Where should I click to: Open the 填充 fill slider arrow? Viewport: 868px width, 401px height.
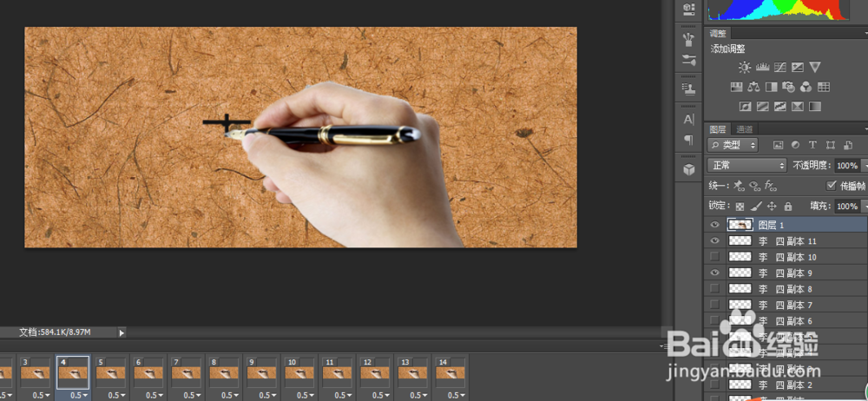coord(865,206)
